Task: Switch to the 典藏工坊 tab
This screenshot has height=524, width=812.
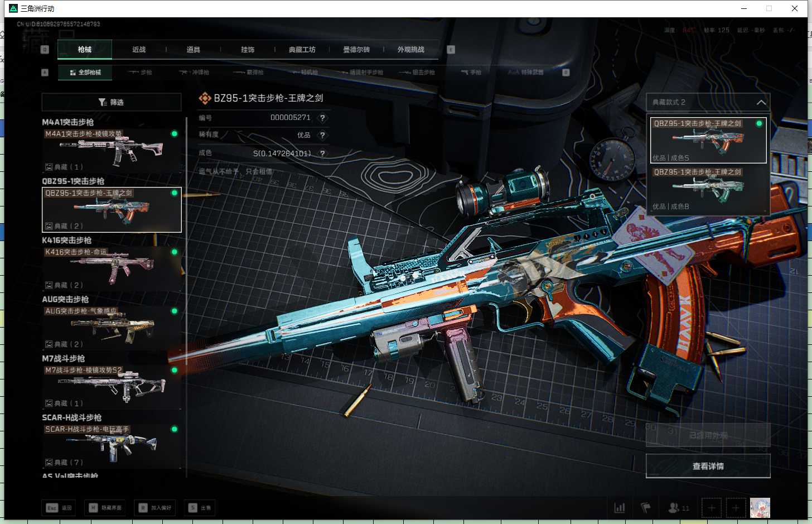Action: click(x=302, y=50)
